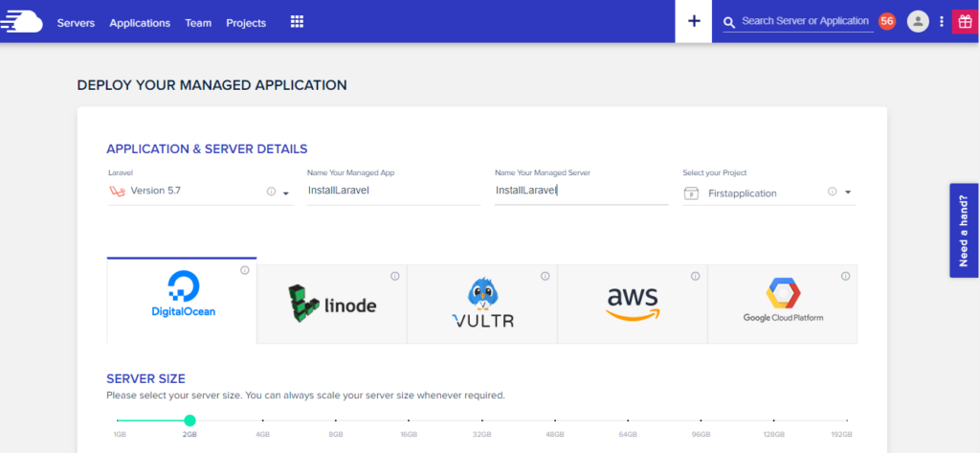
Task: Open the apps grid icon
Action: click(297, 22)
